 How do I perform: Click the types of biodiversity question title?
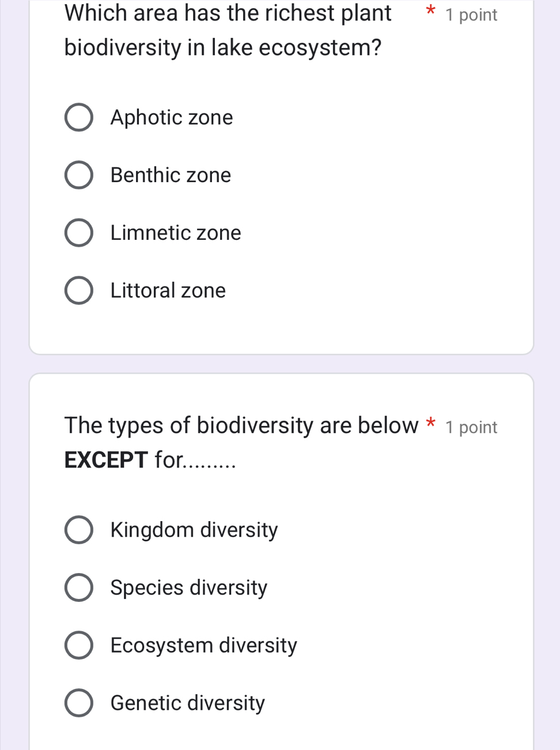point(242,442)
